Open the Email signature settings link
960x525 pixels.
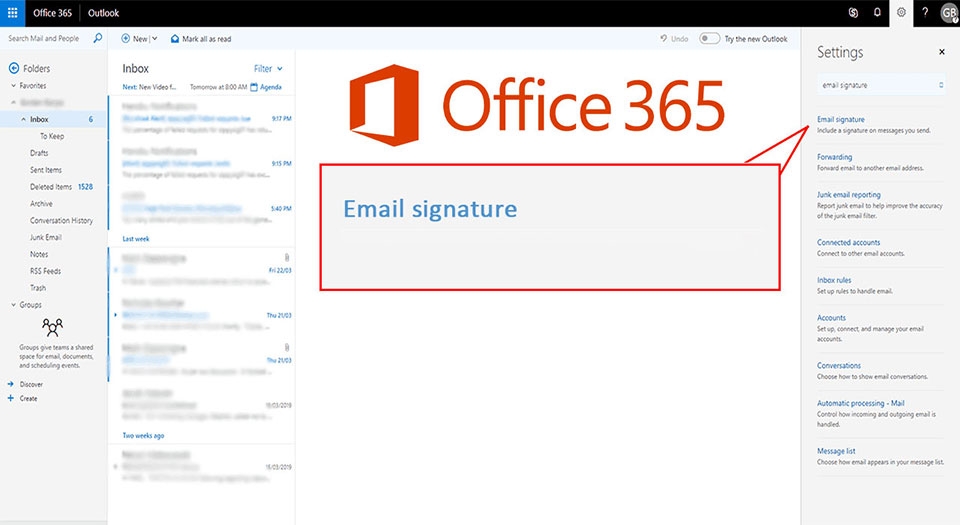(x=840, y=119)
